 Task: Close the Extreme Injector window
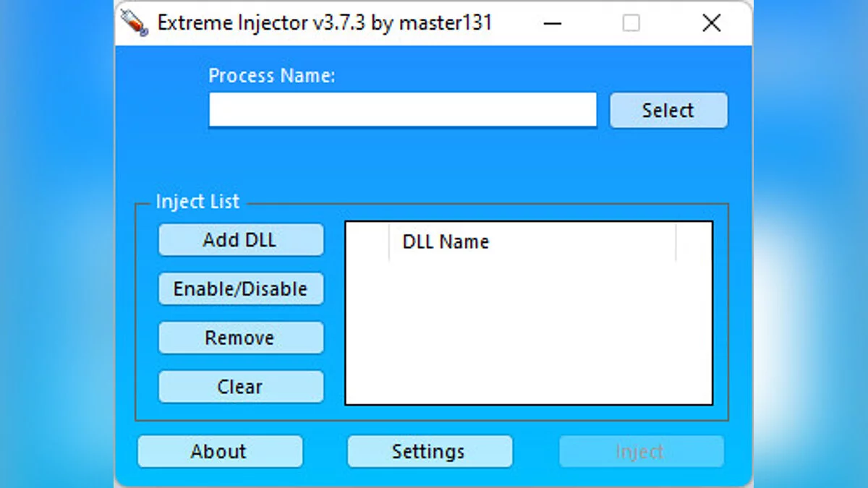[x=711, y=23]
